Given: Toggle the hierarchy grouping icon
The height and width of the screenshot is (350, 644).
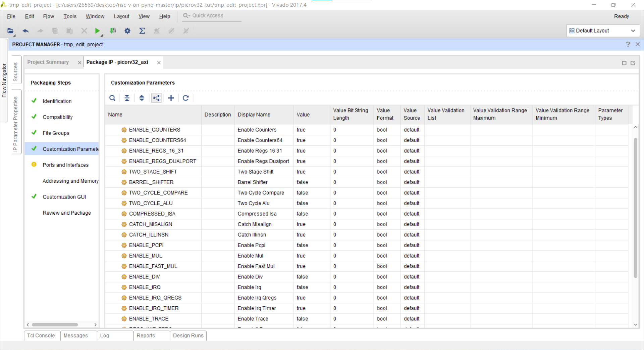Looking at the screenshot, I should coord(156,98).
